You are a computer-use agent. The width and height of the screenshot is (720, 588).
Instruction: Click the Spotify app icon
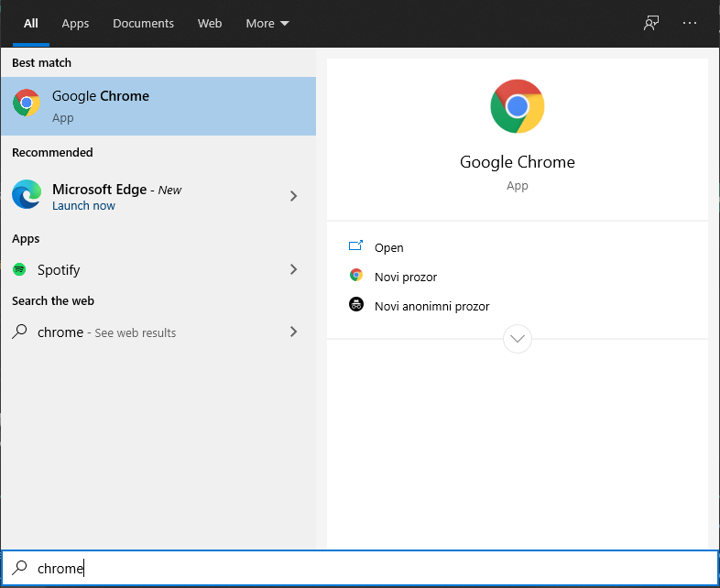19,269
